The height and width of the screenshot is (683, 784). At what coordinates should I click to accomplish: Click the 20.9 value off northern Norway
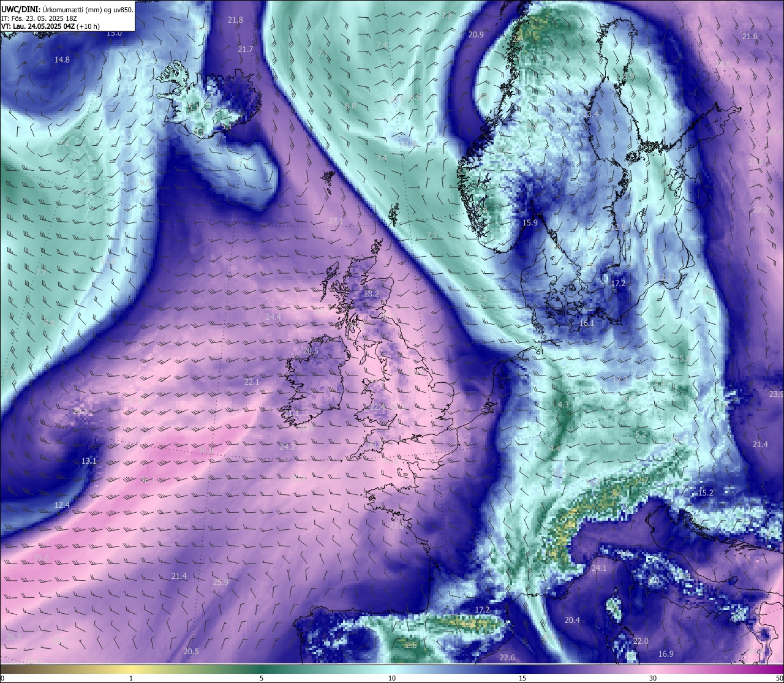coord(476,35)
